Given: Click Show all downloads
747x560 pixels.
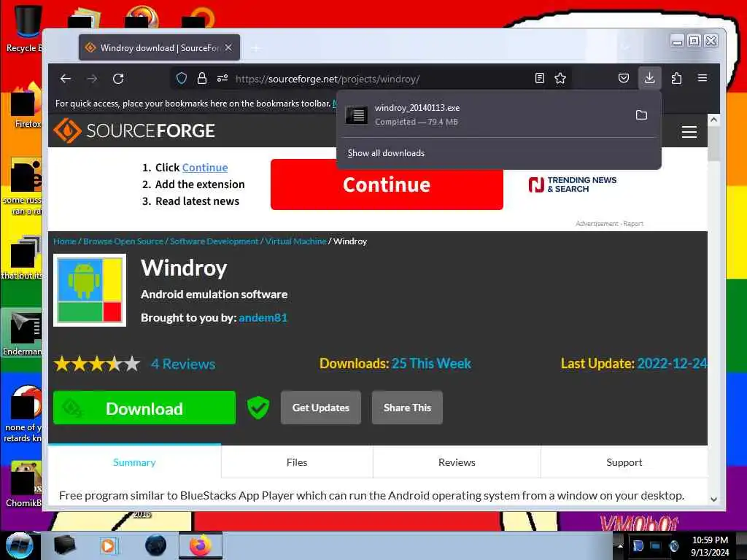Looking at the screenshot, I should [386, 153].
